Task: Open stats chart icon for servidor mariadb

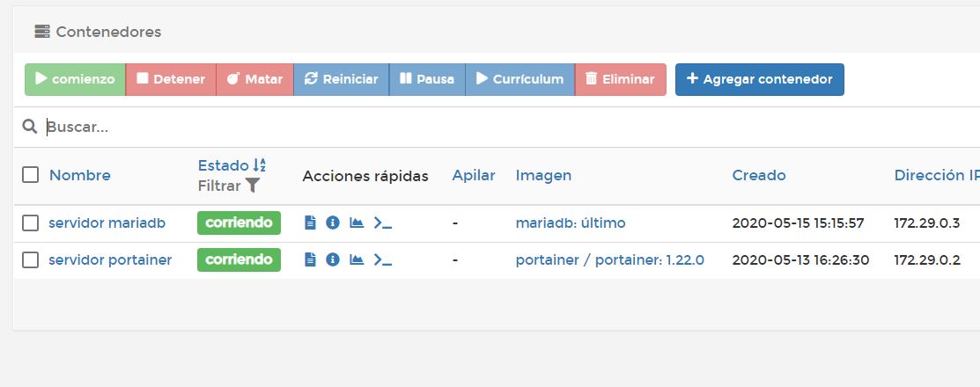Action: 357,223
